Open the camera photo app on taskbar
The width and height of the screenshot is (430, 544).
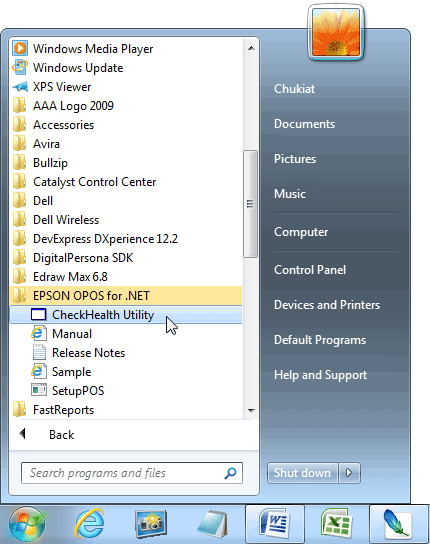click(x=151, y=525)
